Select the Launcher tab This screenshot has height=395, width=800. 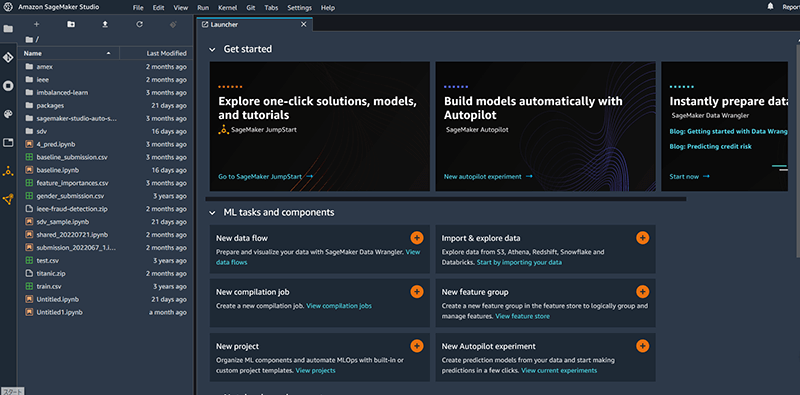click(254, 24)
